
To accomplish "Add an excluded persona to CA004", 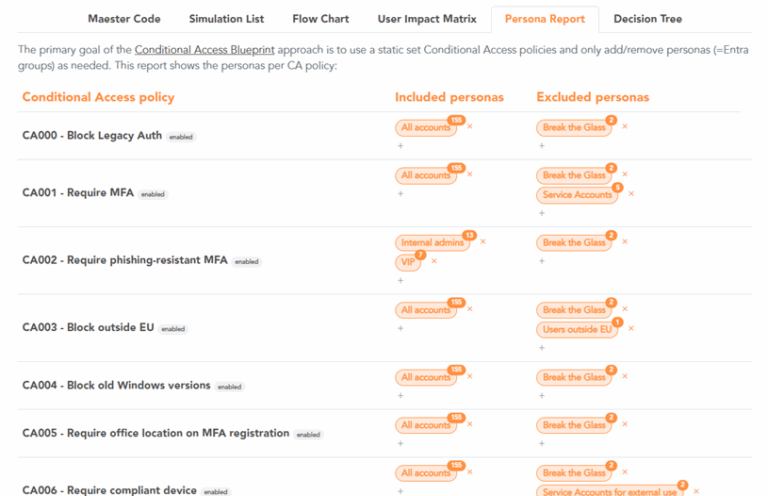I will pos(542,396).
